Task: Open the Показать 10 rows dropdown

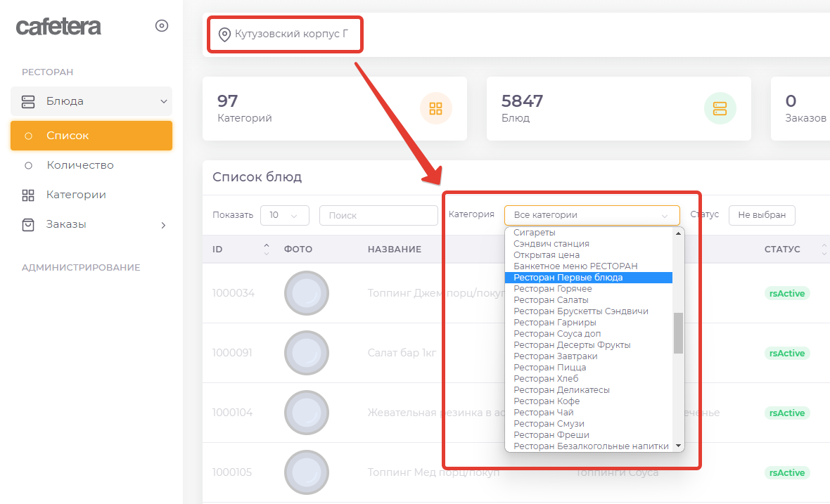Action: coord(284,215)
